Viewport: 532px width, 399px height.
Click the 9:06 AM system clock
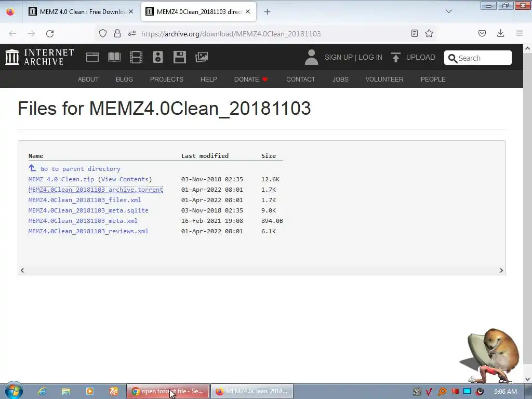coord(506,392)
